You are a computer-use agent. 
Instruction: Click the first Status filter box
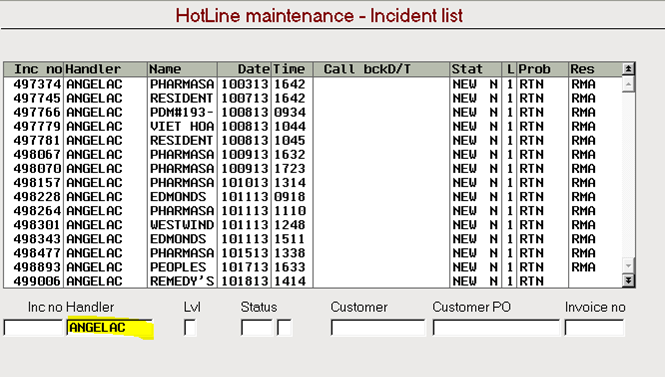(257, 327)
